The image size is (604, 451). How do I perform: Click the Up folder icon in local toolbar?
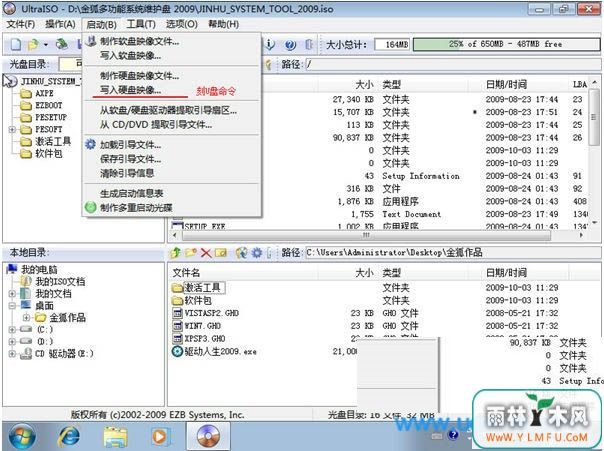click(x=176, y=253)
